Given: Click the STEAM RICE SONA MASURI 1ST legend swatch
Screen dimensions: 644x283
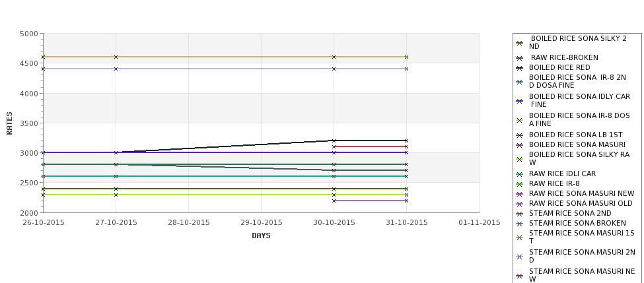Looking at the screenshot, I should 520,238.
